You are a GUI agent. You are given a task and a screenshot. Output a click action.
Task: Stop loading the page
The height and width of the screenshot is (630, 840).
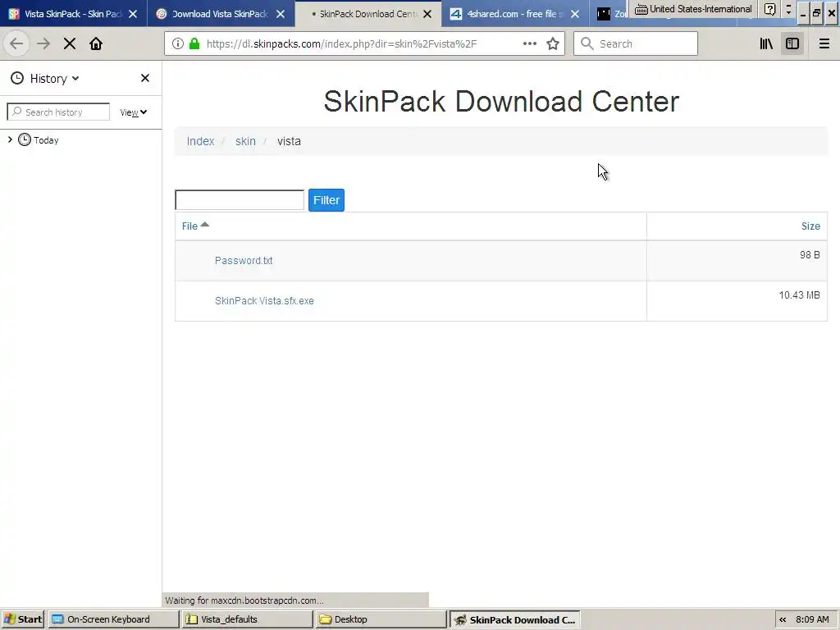tap(70, 44)
